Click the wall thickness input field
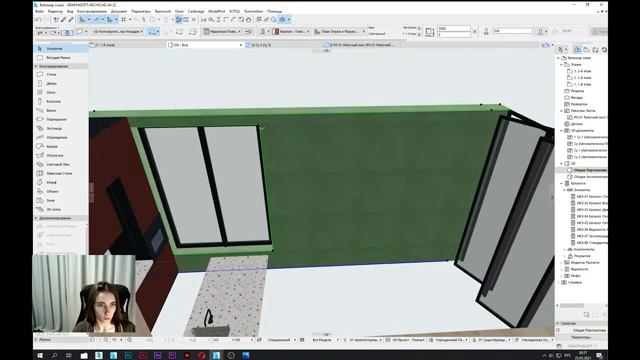Image resolution: width=640 pixels, height=360 pixels. tap(513, 31)
